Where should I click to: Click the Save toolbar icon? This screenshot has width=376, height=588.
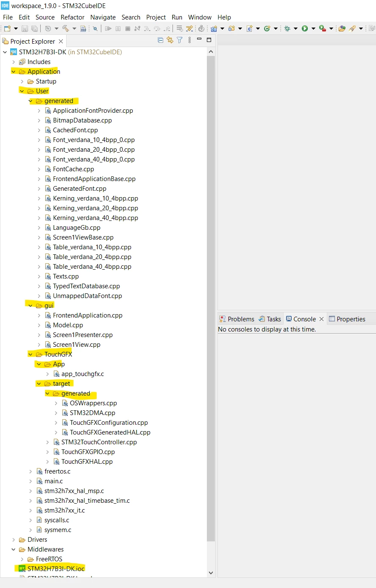coord(25,28)
